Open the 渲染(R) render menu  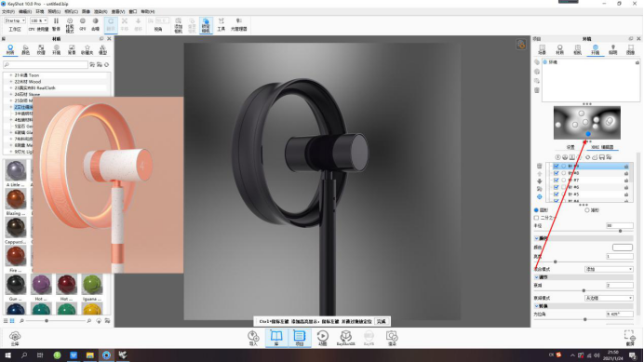click(101, 11)
